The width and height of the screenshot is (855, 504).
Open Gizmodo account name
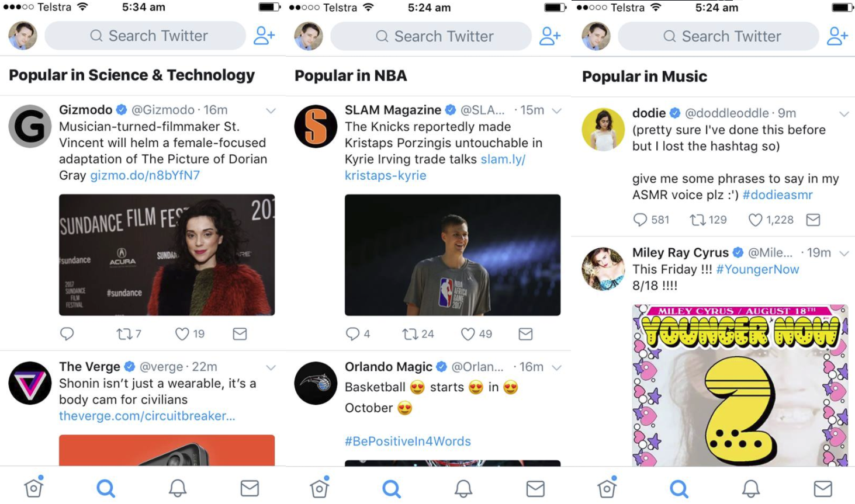click(x=85, y=110)
